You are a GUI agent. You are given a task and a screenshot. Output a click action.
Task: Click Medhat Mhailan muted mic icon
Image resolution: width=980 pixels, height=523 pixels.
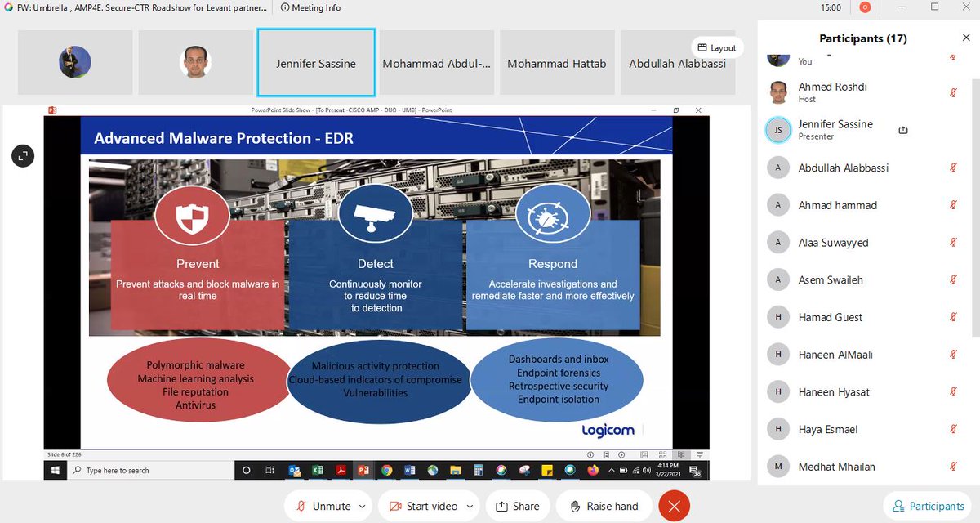(x=953, y=467)
